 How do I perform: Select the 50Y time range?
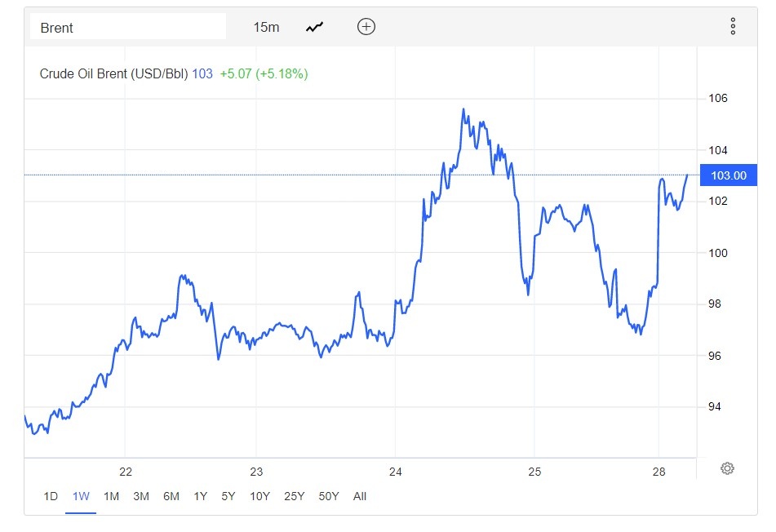click(329, 496)
